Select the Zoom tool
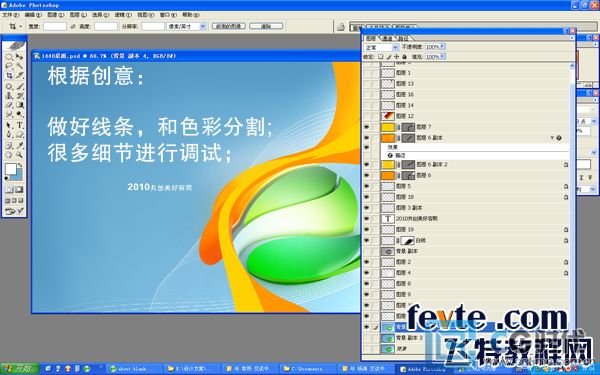Screen dimensions: 600x375 point(20,155)
